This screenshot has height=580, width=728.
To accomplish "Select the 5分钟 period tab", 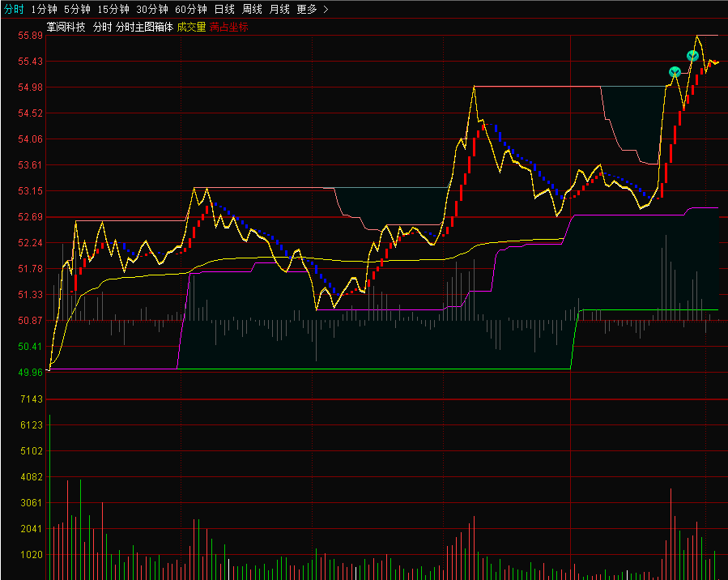I will pos(77,9).
